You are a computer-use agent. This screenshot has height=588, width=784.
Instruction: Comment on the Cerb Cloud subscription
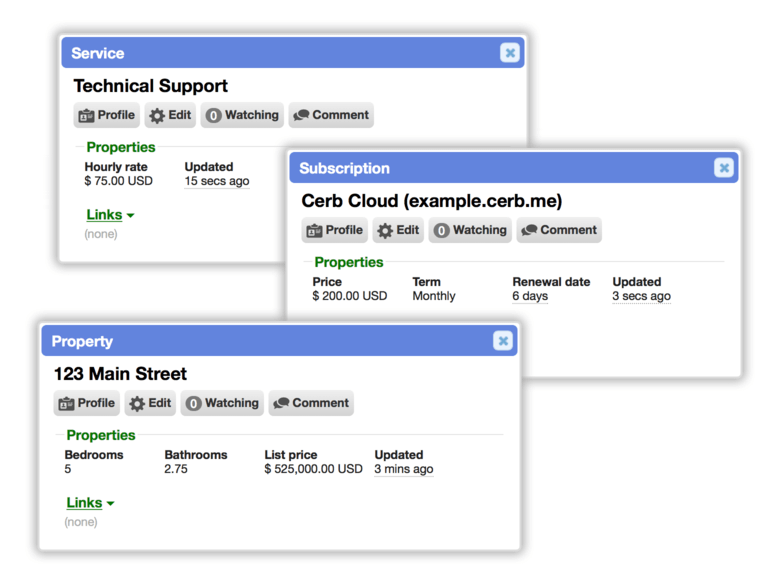tap(559, 230)
